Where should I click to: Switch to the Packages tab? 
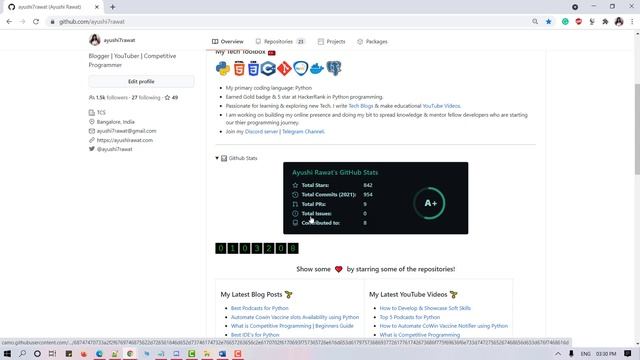pyautogui.click(x=372, y=42)
